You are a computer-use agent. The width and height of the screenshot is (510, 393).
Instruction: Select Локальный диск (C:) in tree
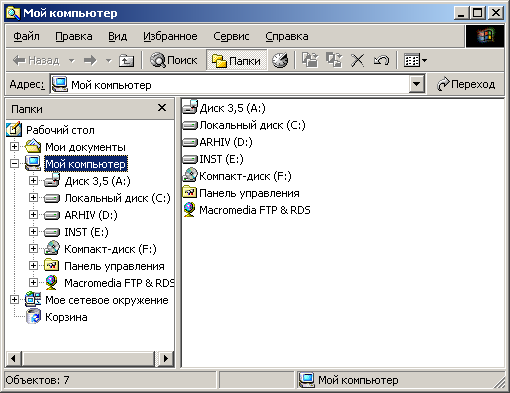point(117,198)
